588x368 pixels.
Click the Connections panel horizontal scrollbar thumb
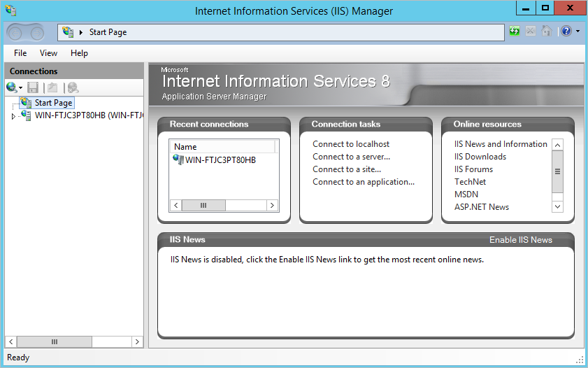54,341
